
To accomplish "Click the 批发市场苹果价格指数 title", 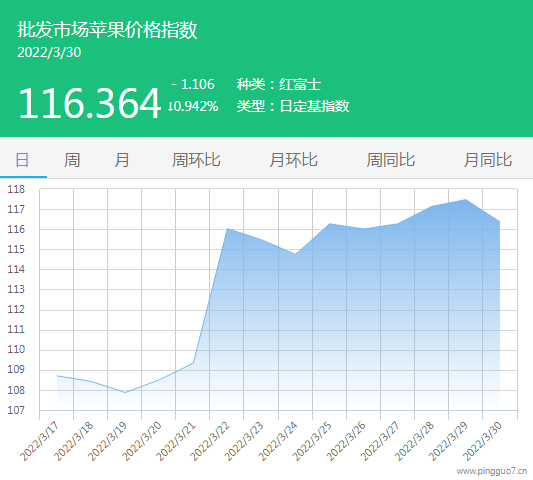I will tap(107, 30).
